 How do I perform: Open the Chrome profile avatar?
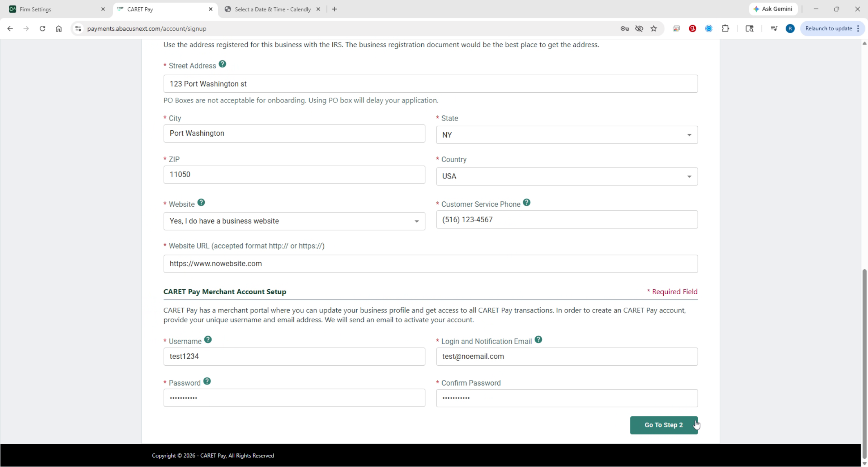[x=790, y=29]
